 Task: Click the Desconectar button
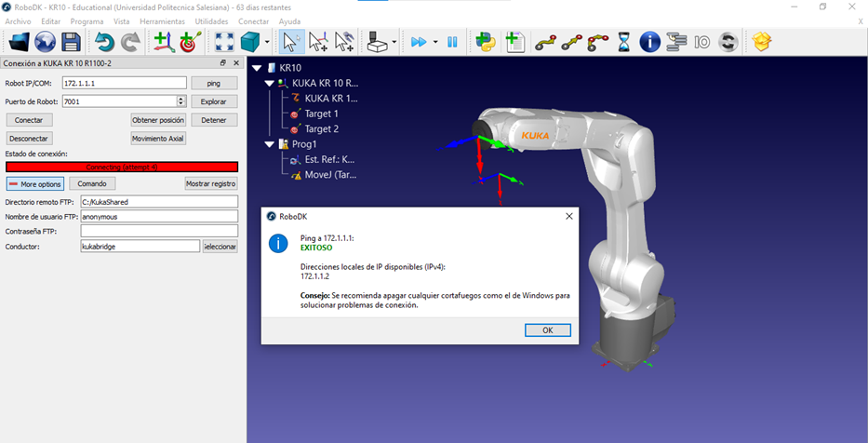pos(29,138)
